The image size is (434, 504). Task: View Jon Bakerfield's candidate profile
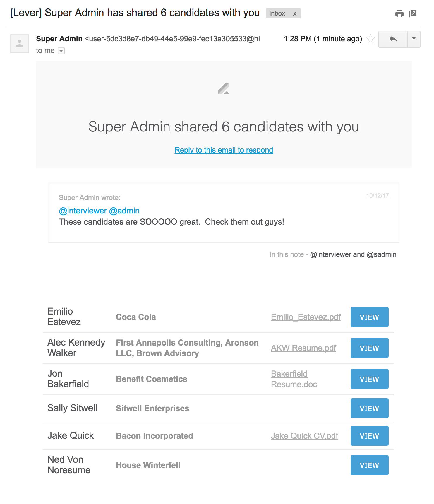tap(369, 379)
